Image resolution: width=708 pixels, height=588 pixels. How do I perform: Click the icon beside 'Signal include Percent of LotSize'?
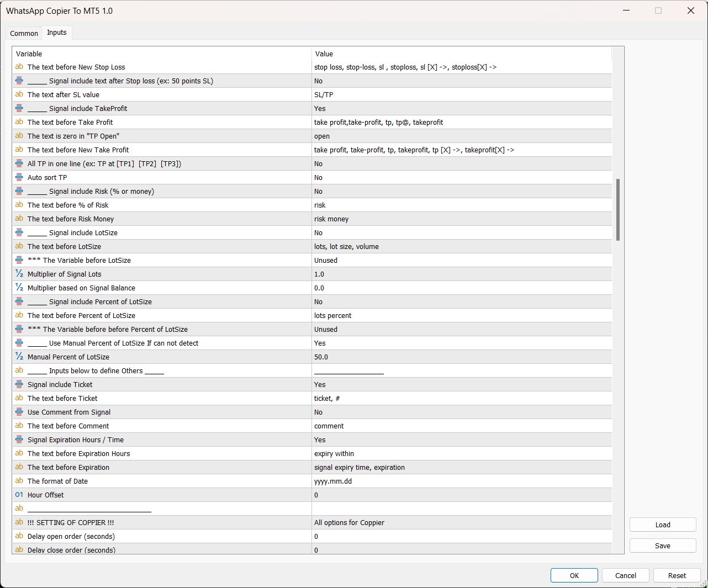pyautogui.click(x=19, y=301)
